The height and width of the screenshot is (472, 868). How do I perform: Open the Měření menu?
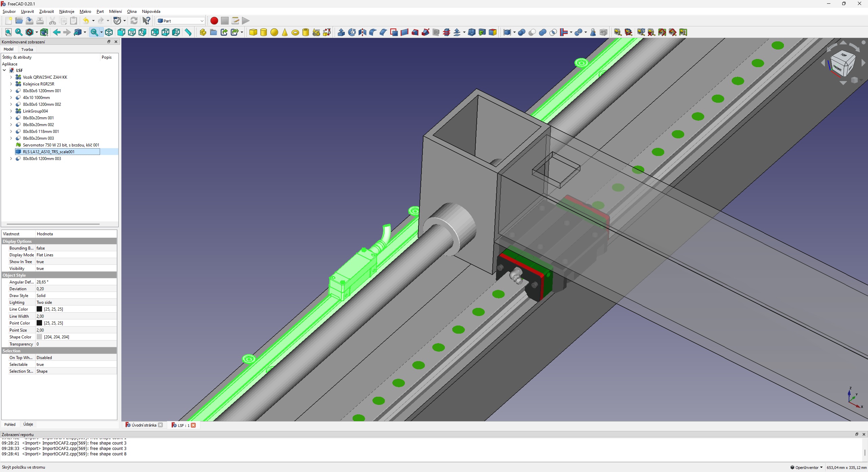[115, 12]
